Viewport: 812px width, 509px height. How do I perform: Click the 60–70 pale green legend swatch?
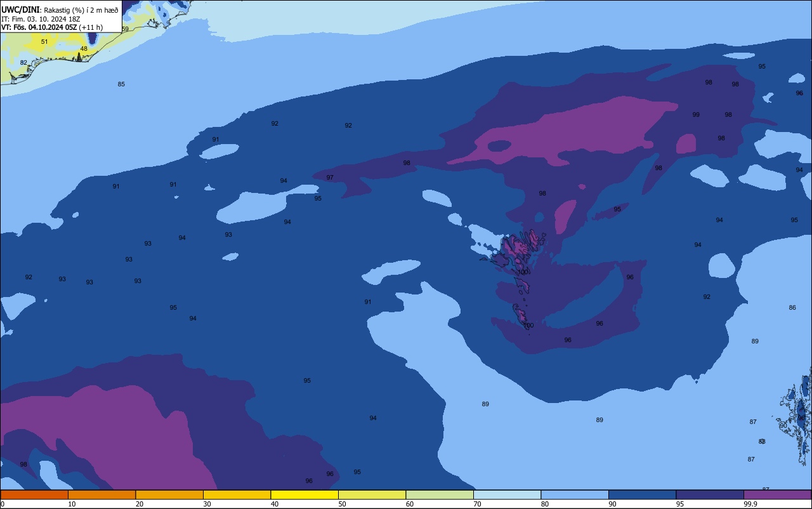click(440, 494)
